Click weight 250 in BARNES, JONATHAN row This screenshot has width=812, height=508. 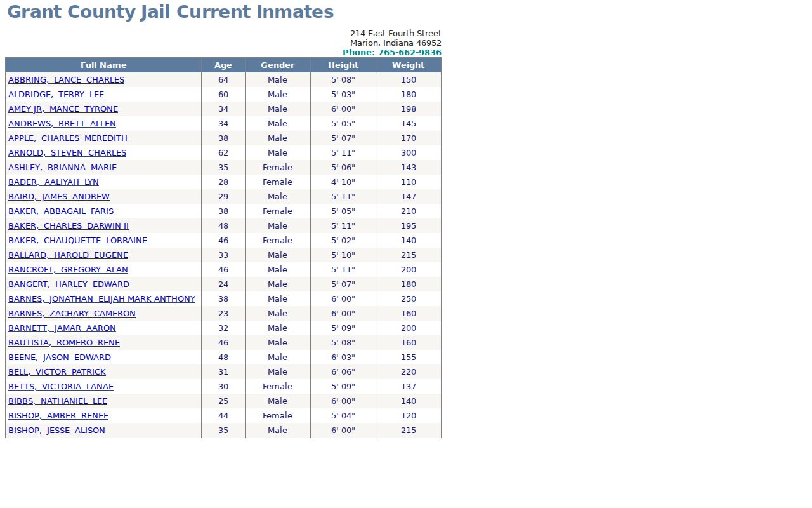[x=409, y=299]
